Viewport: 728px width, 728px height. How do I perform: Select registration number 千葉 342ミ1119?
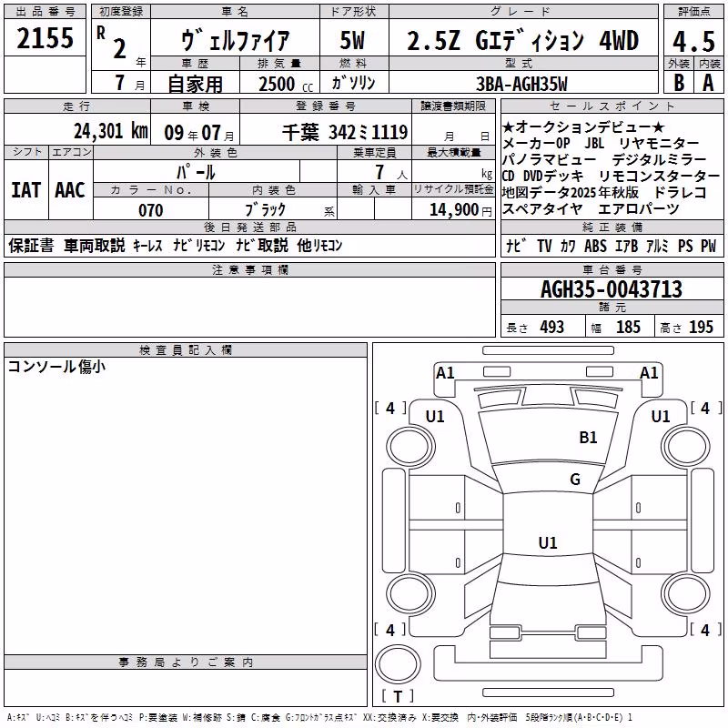click(345, 132)
